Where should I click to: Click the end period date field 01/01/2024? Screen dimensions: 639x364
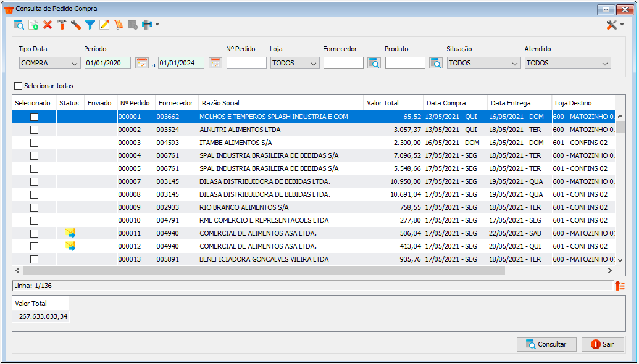pyautogui.click(x=181, y=63)
